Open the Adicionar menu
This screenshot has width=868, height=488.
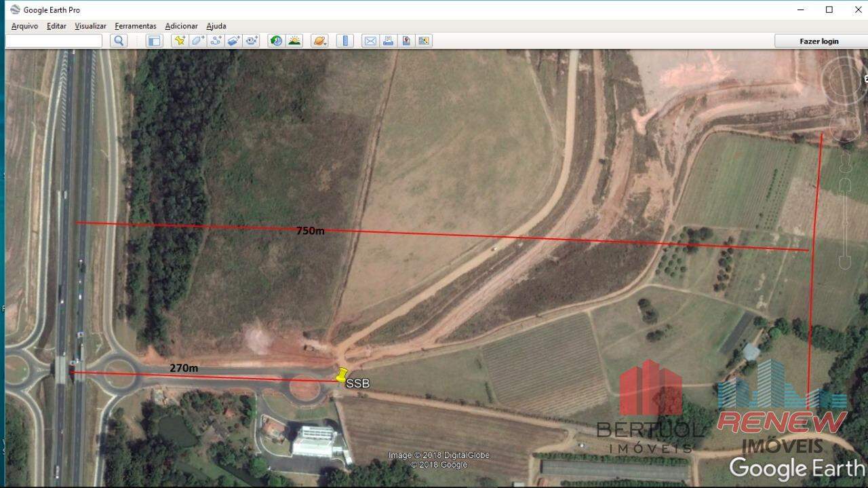pyautogui.click(x=181, y=26)
